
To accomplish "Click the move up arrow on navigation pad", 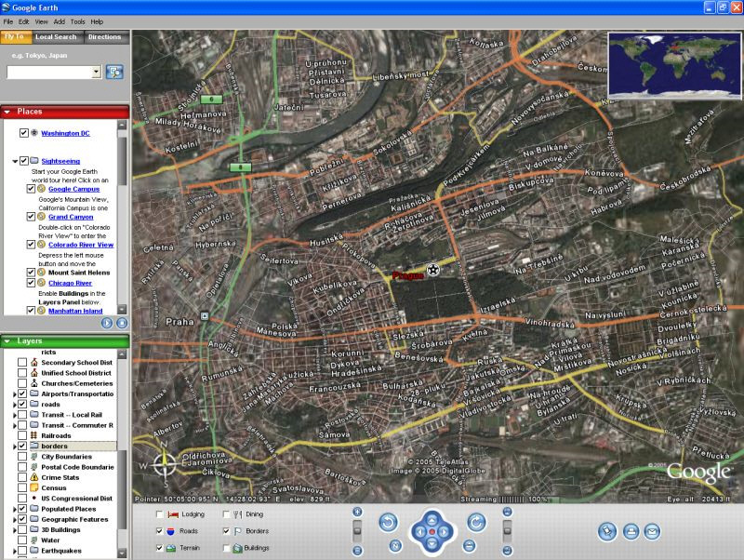I will [432, 520].
